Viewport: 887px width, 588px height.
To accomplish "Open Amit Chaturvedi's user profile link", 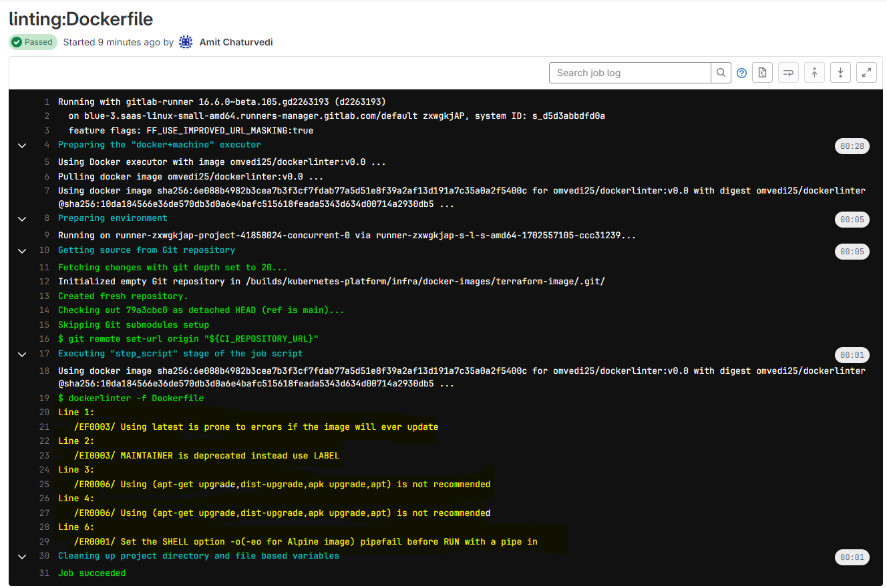I will [236, 42].
